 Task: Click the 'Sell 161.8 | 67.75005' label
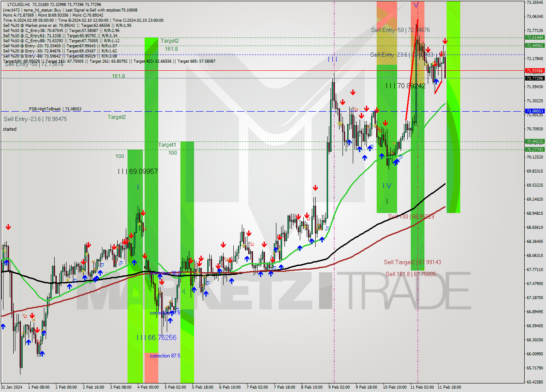[x=411, y=274]
